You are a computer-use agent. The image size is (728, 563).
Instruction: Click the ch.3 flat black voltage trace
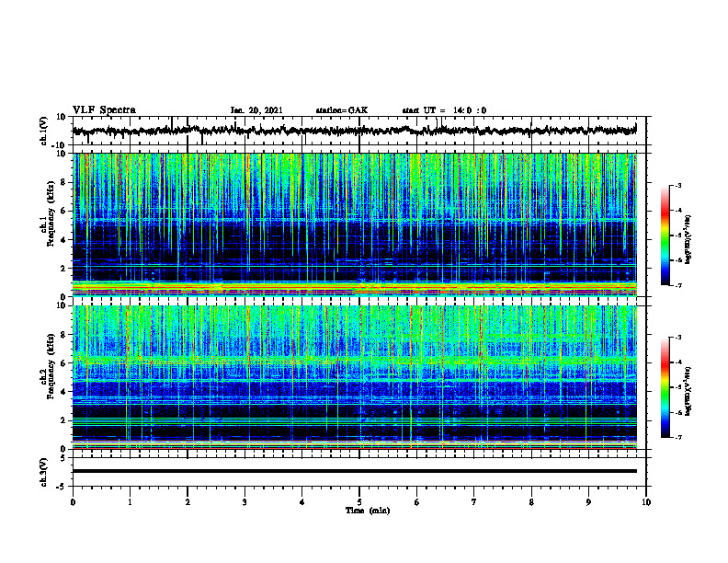tap(354, 471)
